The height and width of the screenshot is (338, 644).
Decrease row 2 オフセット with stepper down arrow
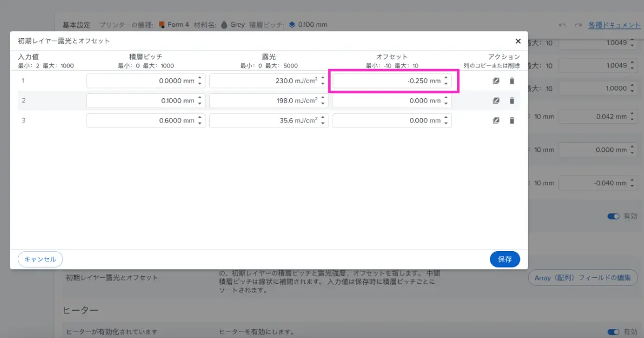point(446,104)
